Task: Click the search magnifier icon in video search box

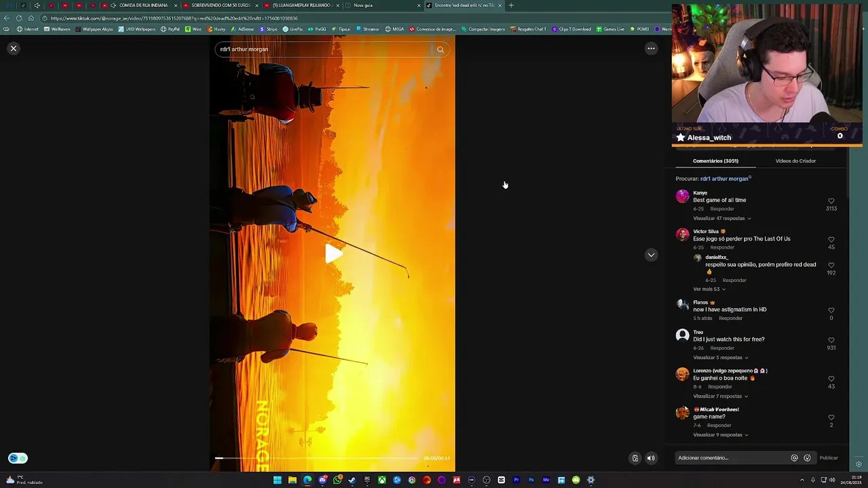Action: 440,49
